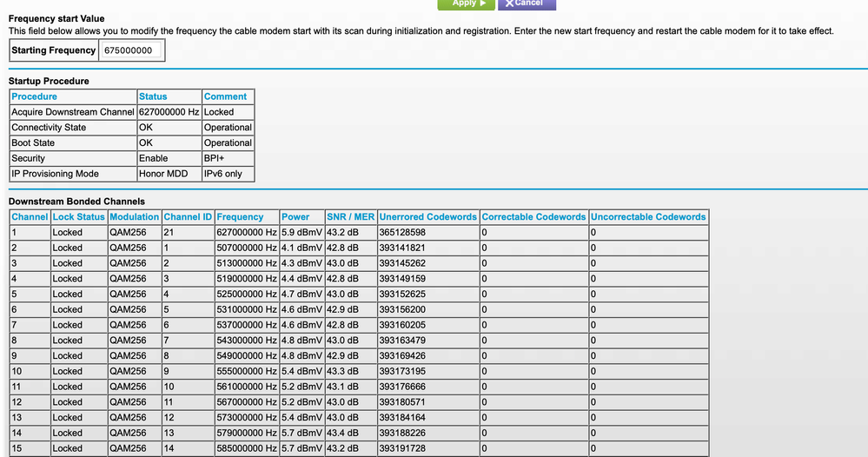Viewport: 868px width, 457px height.
Task: Click the 507000000 Hz frequency cell
Action: 247,248
